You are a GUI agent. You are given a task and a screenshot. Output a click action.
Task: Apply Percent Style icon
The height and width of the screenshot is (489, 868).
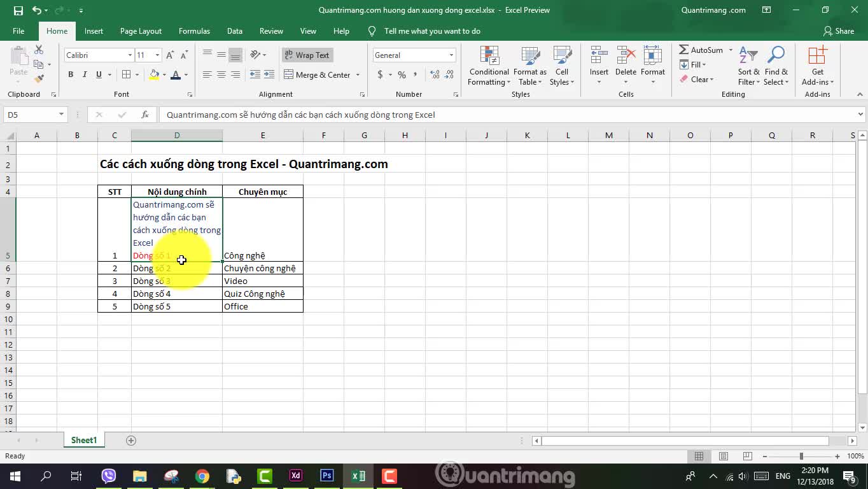402,74
